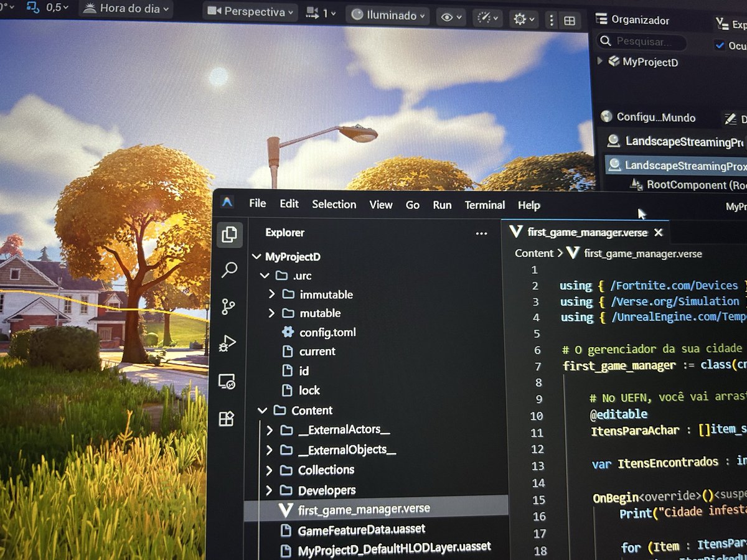747x560 pixels.
Task: Click the @editable line in code
Action: click(619, 414)
